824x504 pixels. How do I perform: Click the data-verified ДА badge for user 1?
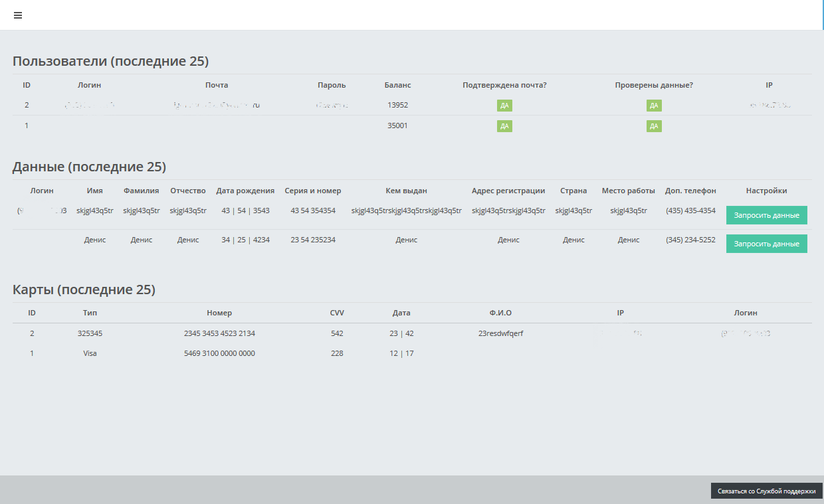point(654,126)
